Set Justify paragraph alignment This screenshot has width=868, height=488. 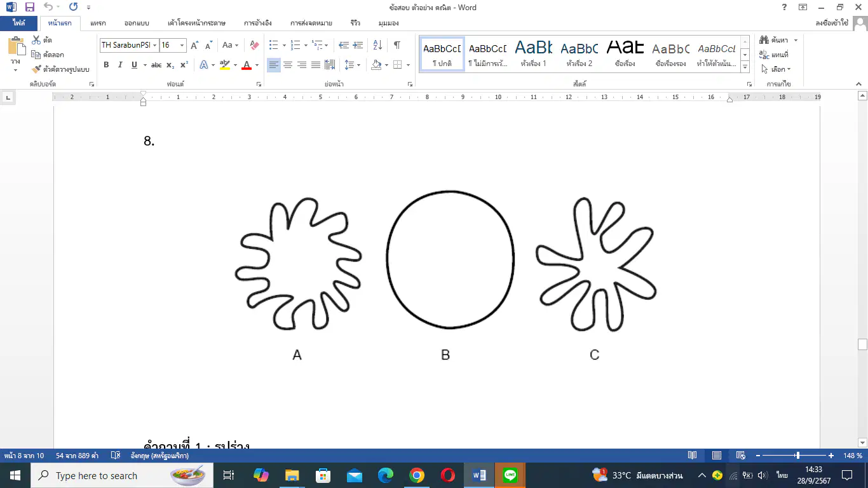[316, 65]
